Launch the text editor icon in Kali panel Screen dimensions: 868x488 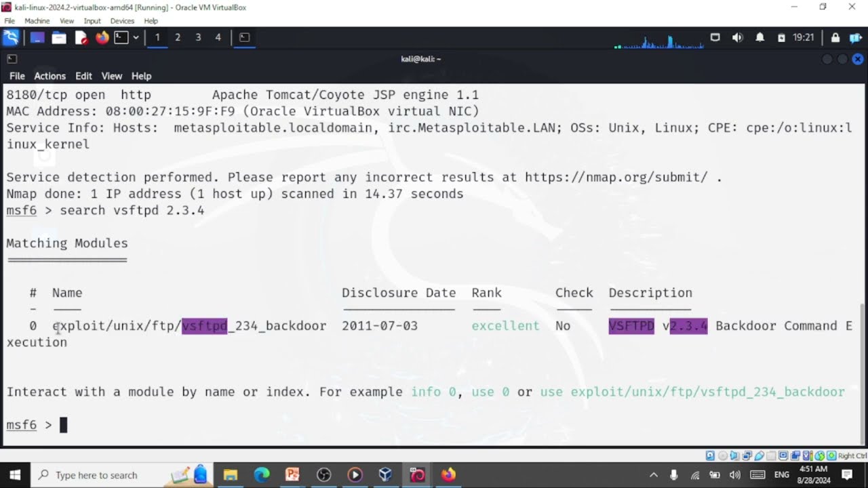click(x=81, y=37)
